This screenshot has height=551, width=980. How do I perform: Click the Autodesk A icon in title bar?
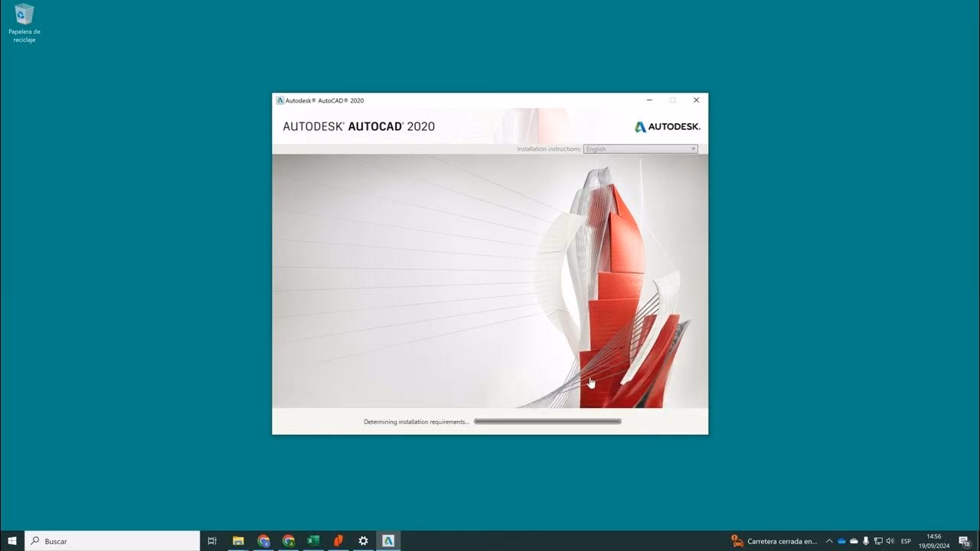pos(280,100)
